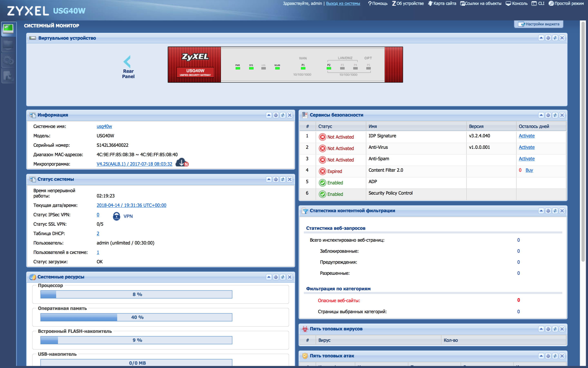The height and width of the screenshot is (368, 588).
Task: Open logged-in users count link
Action: [98, 252]
